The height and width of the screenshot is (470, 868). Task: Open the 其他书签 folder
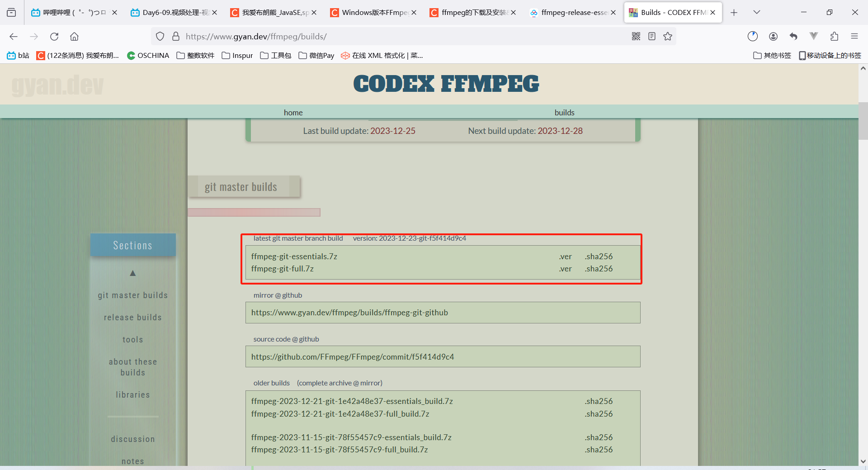click(772, 56)
